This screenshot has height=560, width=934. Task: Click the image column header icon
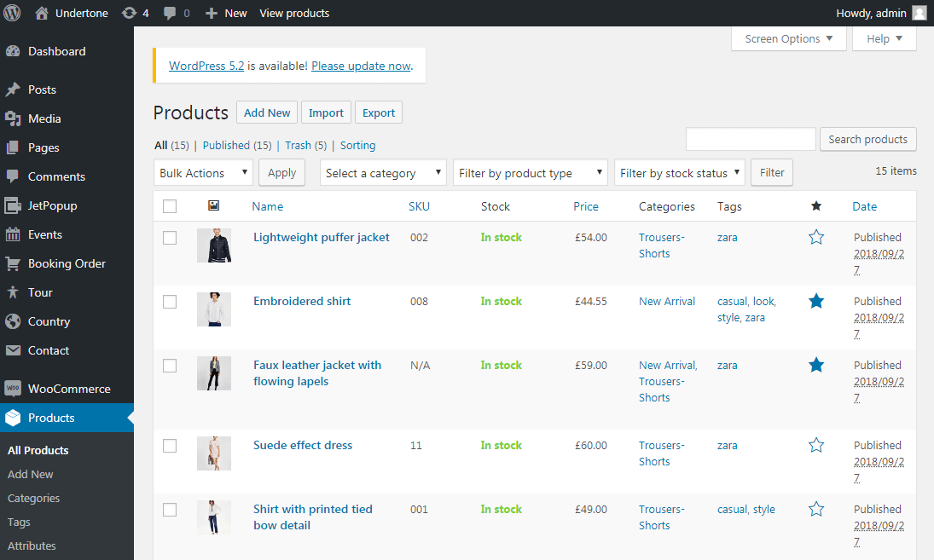(214, 206)
